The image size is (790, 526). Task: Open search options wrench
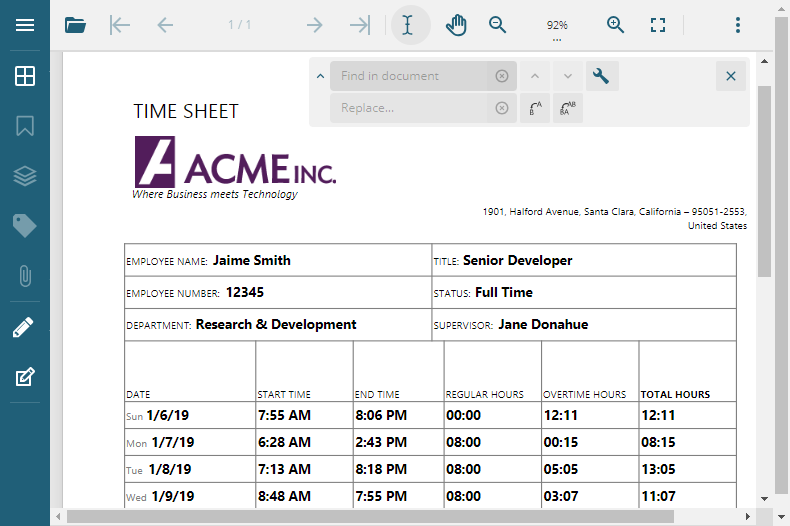coord(602,76)
